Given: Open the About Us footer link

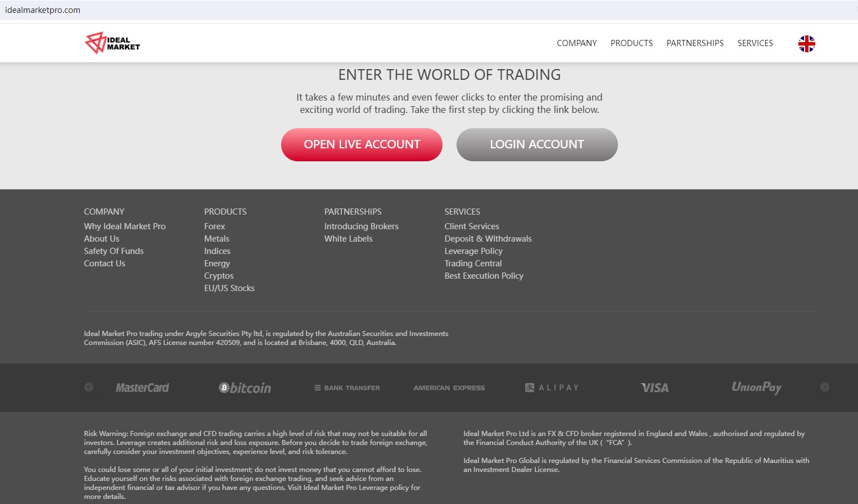Looking at the screenshot, I should click(x=102, y=239).
